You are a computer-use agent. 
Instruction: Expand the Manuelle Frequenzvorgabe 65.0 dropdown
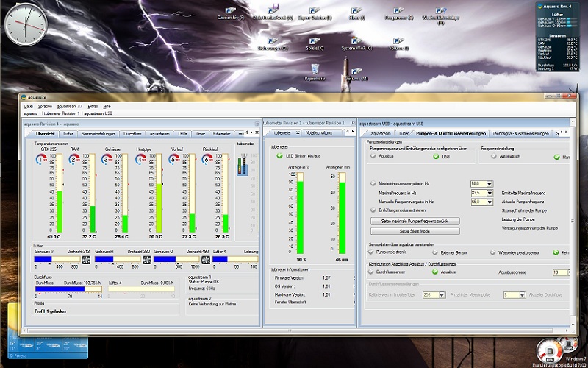(x=489, y=201)
